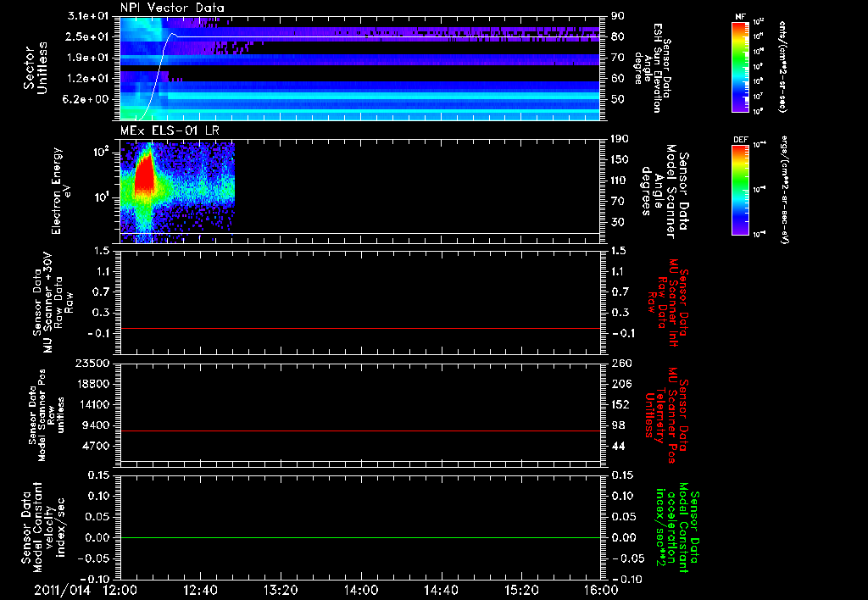The height and width of the screenshot is (600, 868).
Task: Select the "MEx ELS-01 LR" panel title
Action: [x=170, y=131]
